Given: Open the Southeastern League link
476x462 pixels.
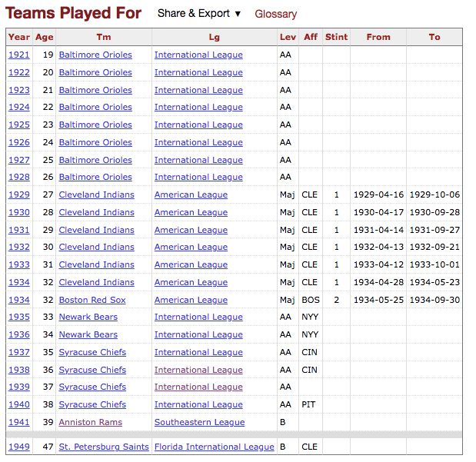Looking at the screenshot, I should click(x=199, y=422).
